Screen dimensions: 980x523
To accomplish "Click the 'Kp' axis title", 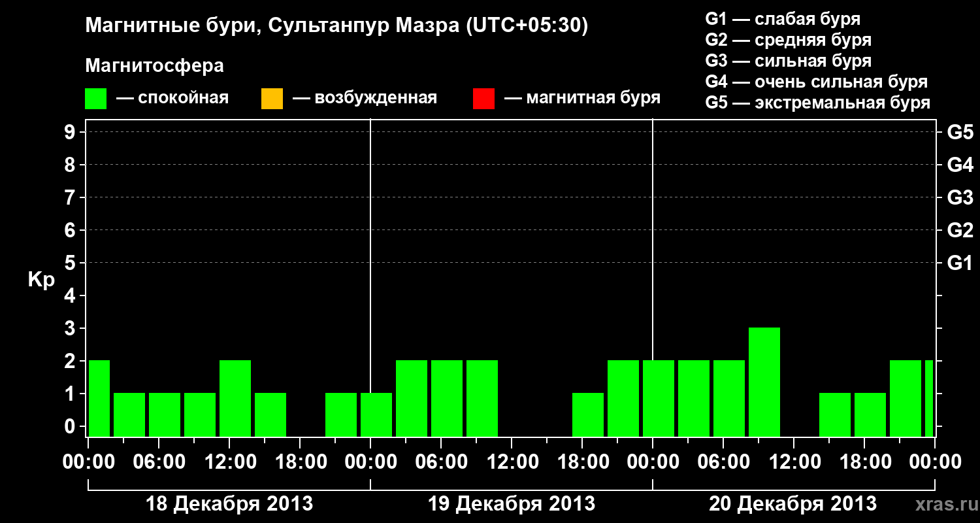I will click(x=41, y=279).
